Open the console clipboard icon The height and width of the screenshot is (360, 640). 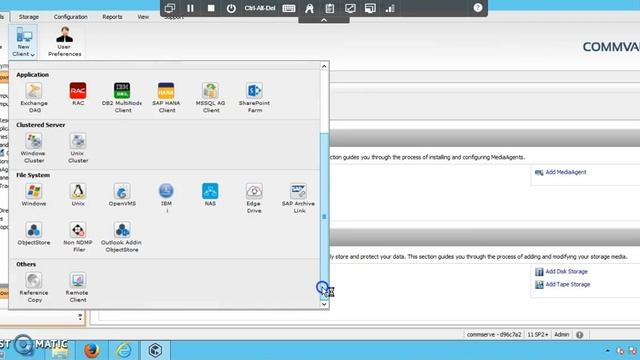(x=330, y=8)
